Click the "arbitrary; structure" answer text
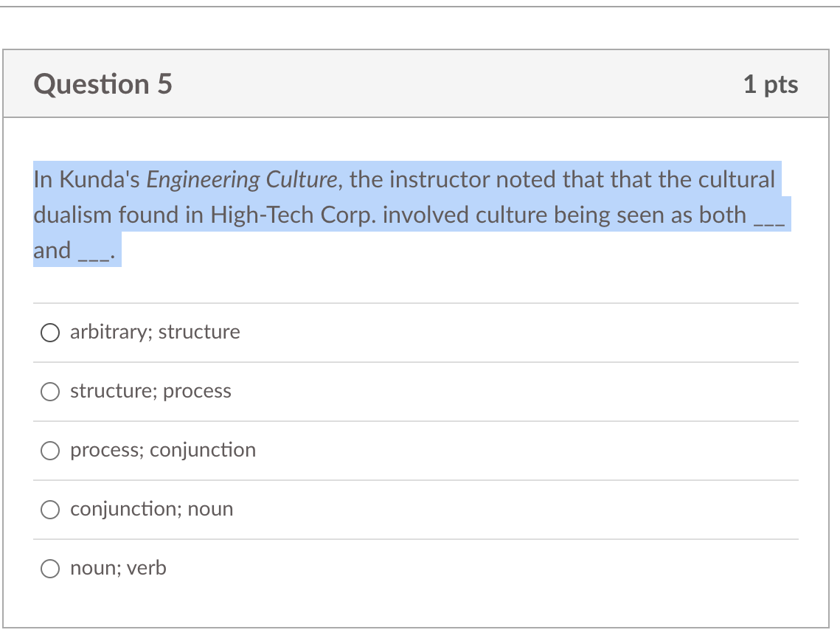Screen dimensions: 840x641 pyautogui.click(x=154, y=332)
